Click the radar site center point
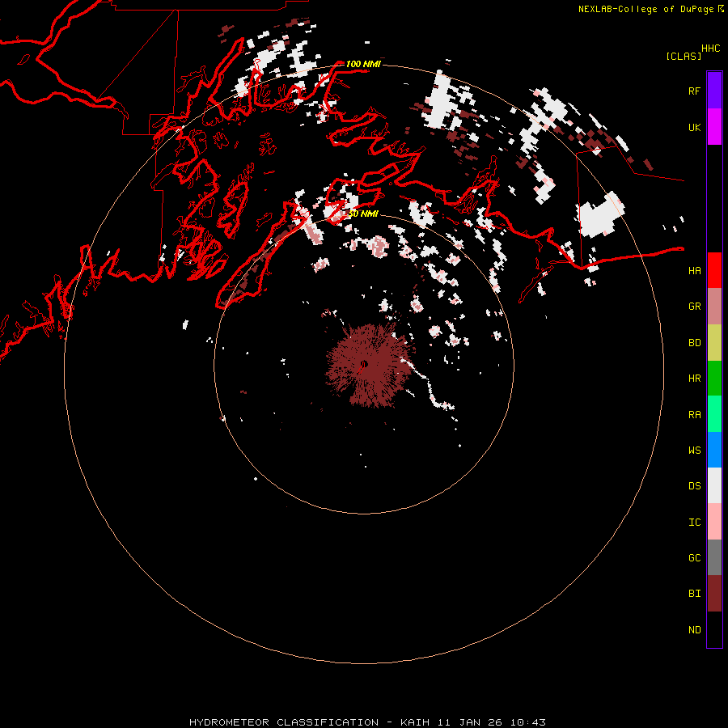This screenshot has height=728, width=728. (x=364, y=363)
